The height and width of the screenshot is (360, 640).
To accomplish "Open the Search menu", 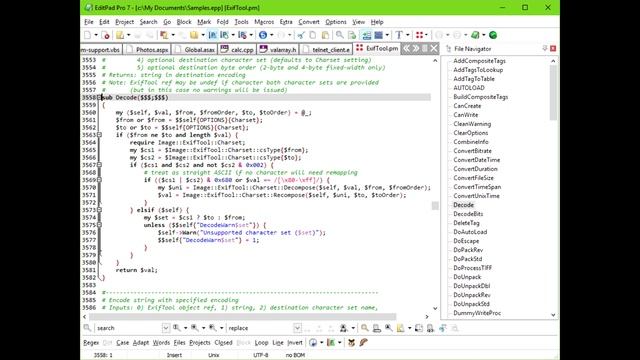I will [148, 22].
